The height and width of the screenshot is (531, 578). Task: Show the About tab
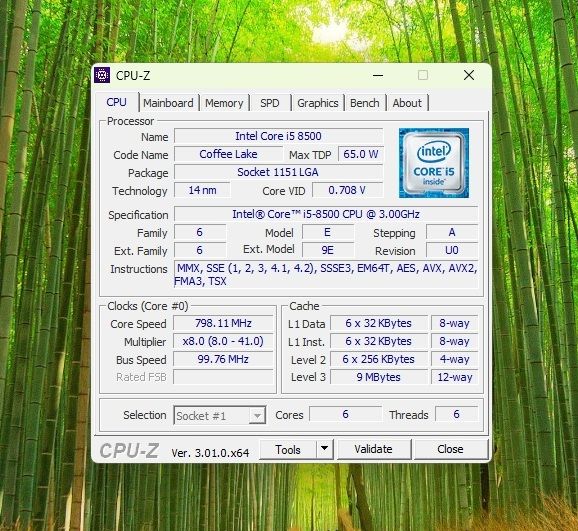(407, 103)
